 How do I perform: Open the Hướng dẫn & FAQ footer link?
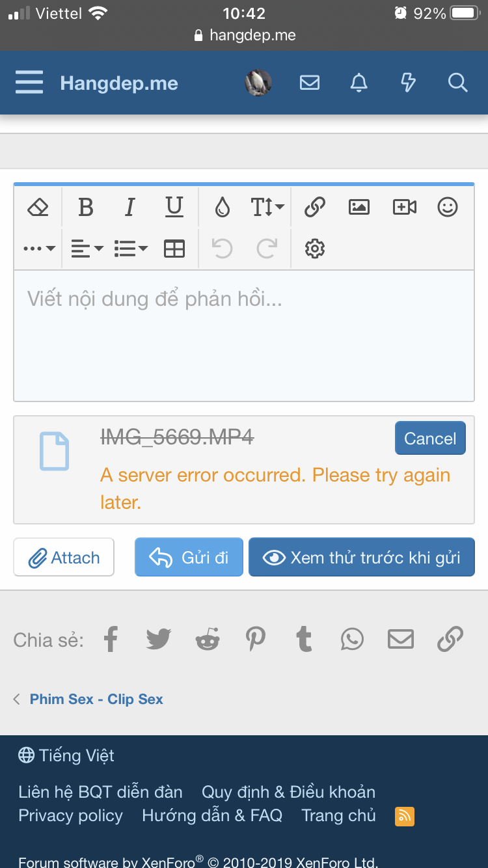pyautogui.click(x=212, y=815)
